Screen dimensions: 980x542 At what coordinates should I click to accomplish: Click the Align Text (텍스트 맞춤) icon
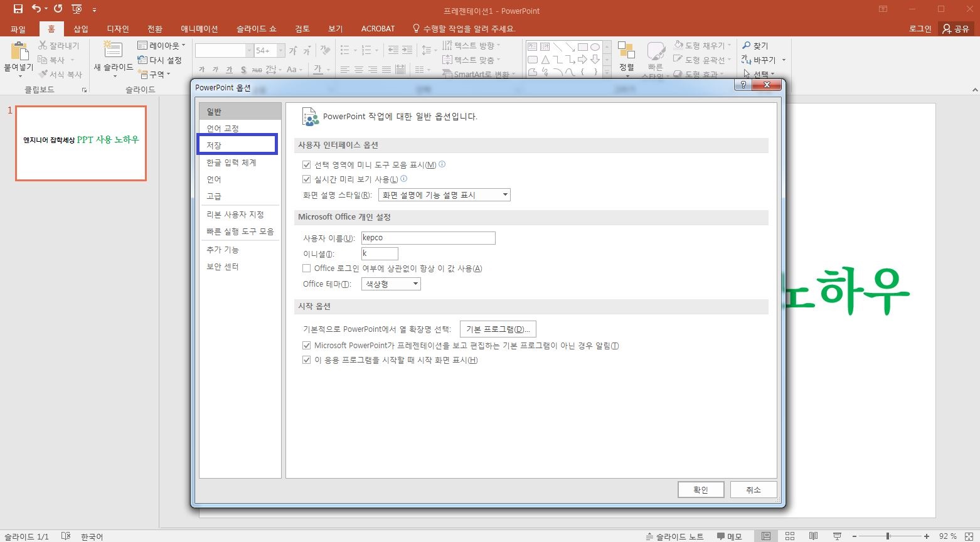pos(447,60)
